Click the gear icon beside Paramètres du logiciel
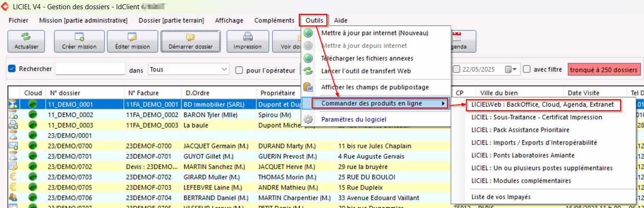 [x=308, y=119]
